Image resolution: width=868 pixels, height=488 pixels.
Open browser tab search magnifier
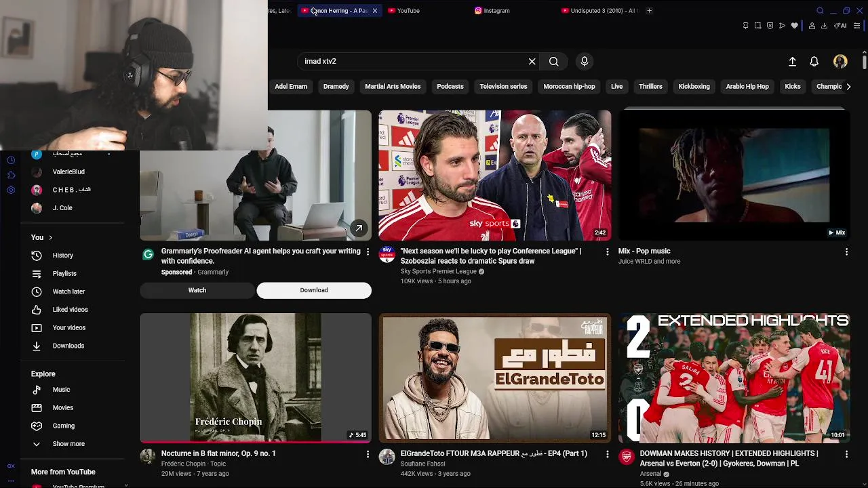click(820, 11)
